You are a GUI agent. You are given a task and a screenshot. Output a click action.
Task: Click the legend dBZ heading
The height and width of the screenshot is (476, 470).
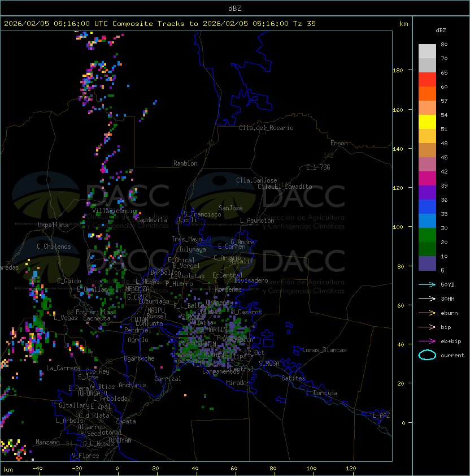[441, 31]
